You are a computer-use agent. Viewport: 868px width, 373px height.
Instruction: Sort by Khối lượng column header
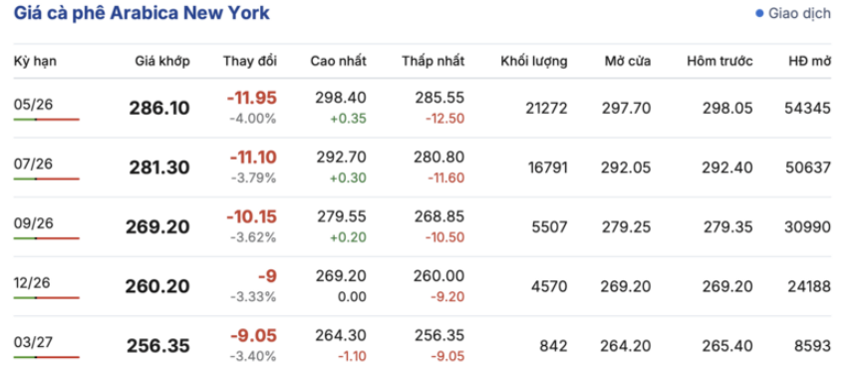tap(534, 61)
